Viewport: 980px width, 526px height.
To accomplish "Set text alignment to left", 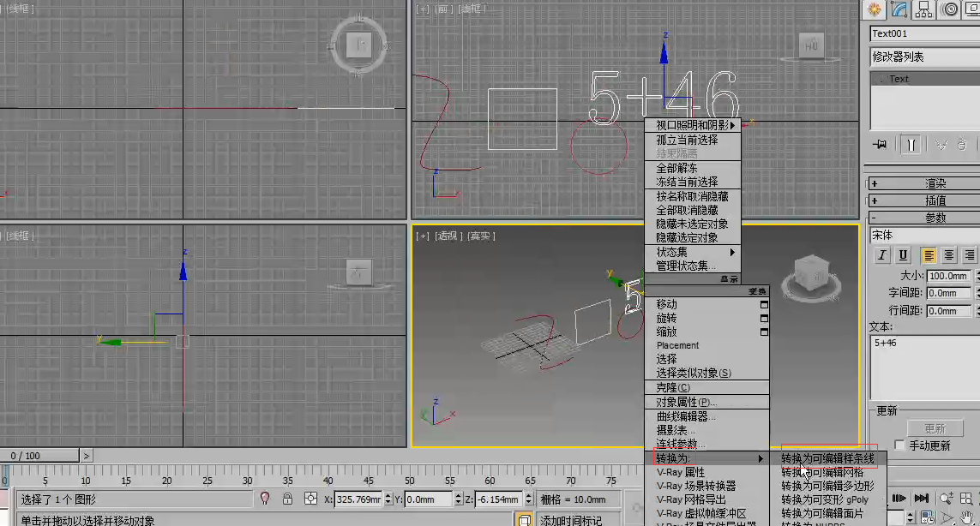I will click(929, 255).
